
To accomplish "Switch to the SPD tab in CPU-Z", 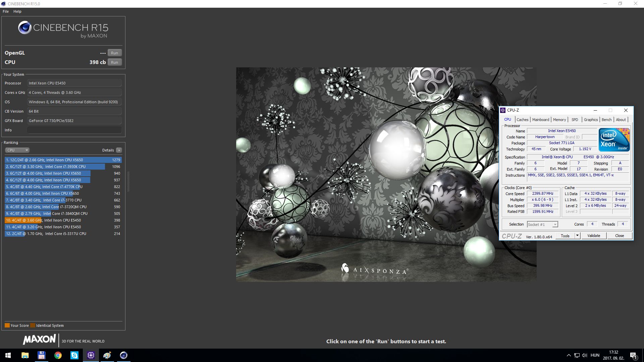I will [x=575, y=120].
